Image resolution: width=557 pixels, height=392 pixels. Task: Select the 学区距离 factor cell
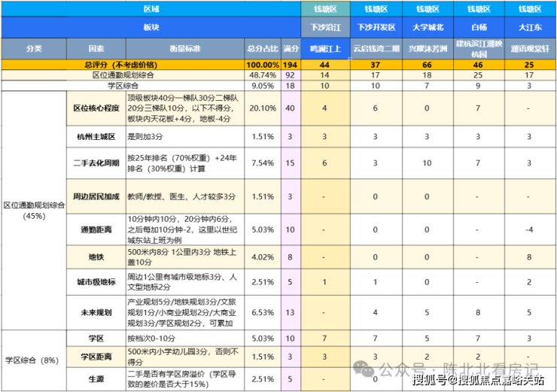(96, 357)
